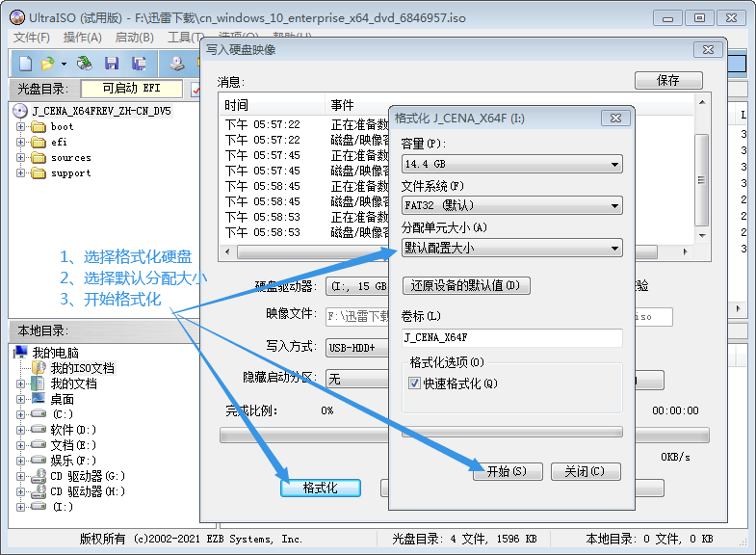756x555 pixels.
Task: Open the dropdown arrow beside Open icon
Action: (x=64, y=64)
